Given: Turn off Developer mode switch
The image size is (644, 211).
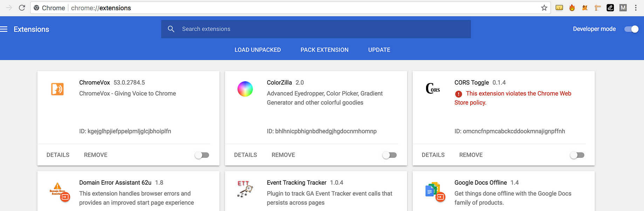Looking at the screenshot, I should point(631,29).
